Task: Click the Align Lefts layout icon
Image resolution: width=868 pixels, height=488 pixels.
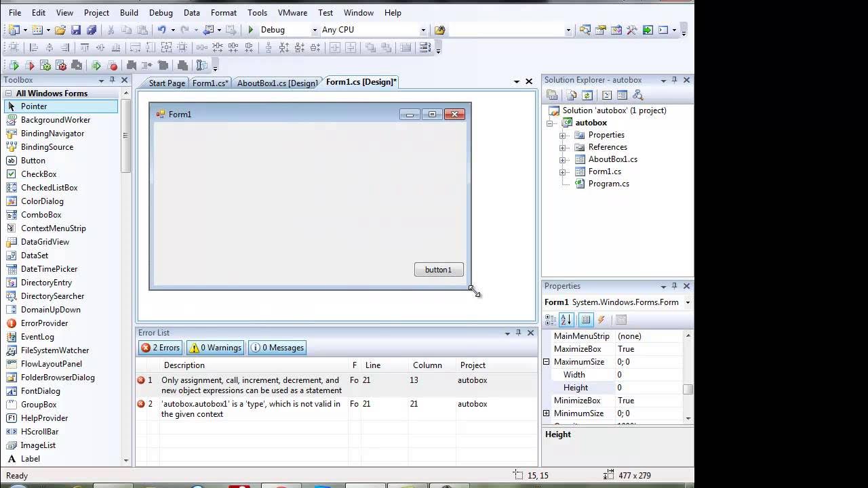Action: (33, 47)
